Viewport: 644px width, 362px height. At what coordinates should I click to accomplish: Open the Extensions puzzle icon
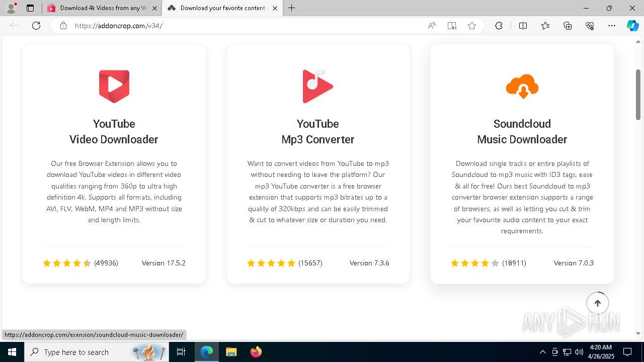coord(499,26)
